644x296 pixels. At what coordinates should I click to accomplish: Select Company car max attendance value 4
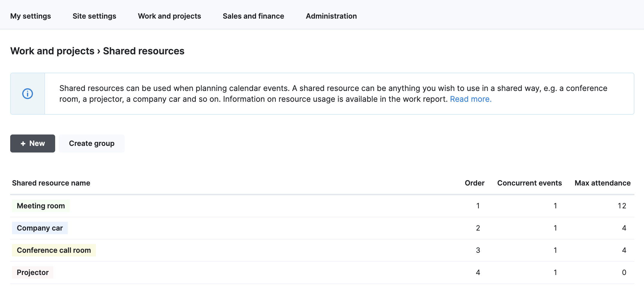(624, 228)
